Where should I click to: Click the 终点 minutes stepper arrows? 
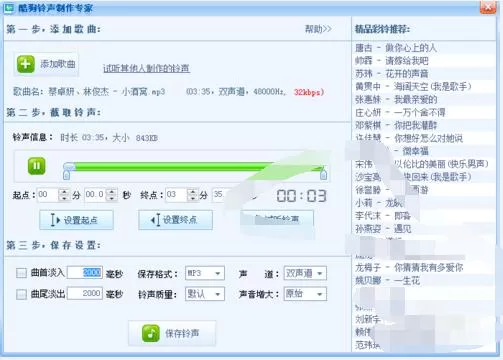coord(192,195)
